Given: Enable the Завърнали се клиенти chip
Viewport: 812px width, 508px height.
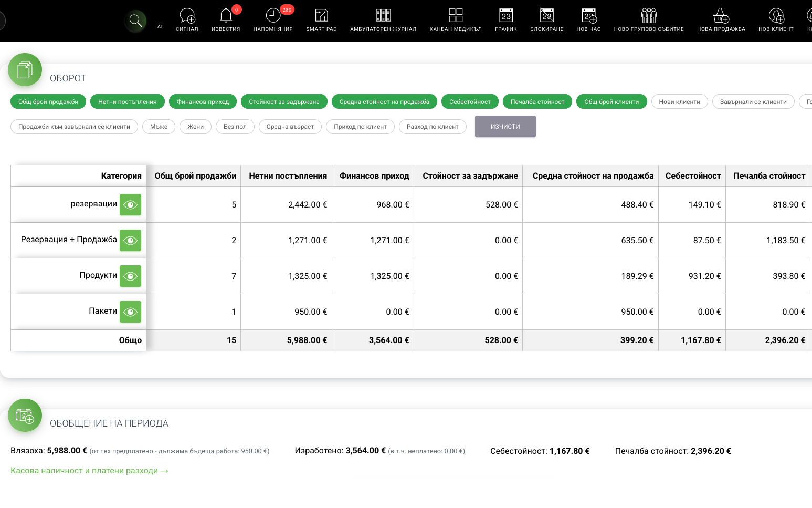Looking at the screenshot, I should pyautogui.click(x=753, y=102).
